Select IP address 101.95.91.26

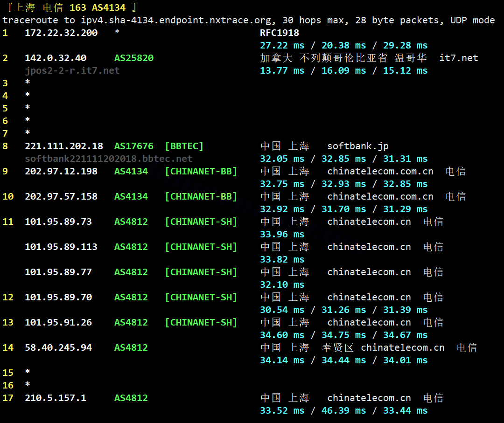tap(58, 322)
